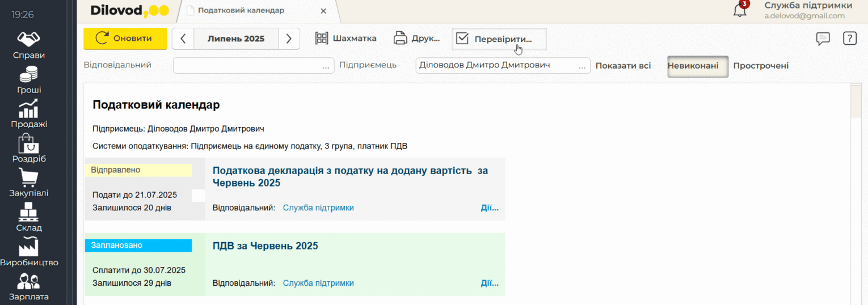Switch to the Податковий календар tab
Image resolution: width=868 pixels, height=305 pixels.
coord(241,11)
